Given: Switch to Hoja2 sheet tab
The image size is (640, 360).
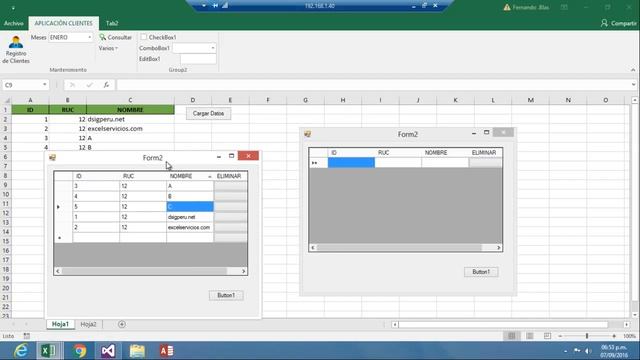Looking at the screenshot, I should (x=89, y=324).
